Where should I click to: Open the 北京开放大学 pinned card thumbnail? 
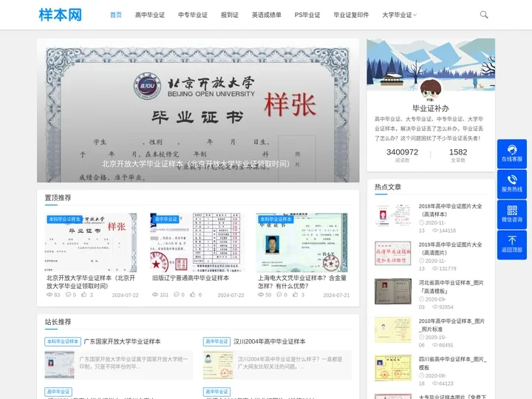(x=91, y=242)
